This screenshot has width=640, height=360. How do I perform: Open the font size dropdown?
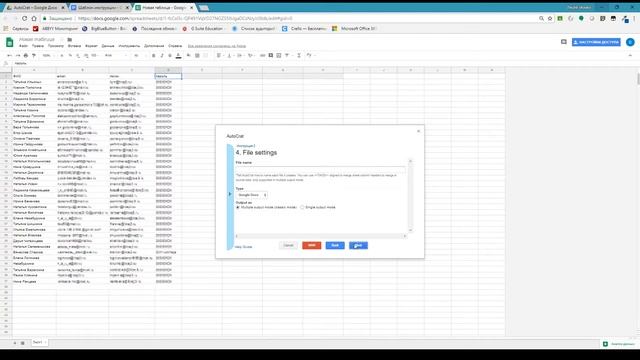(139, 56)
